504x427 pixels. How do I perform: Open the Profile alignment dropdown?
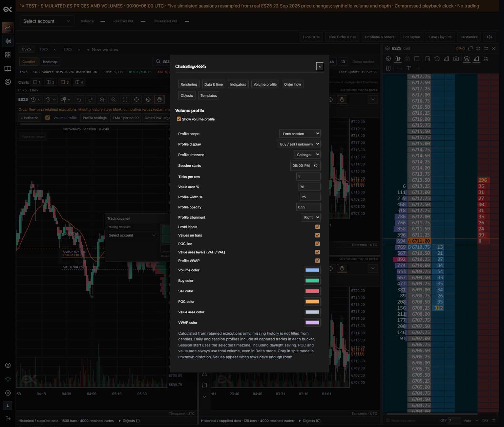(311, 217)
